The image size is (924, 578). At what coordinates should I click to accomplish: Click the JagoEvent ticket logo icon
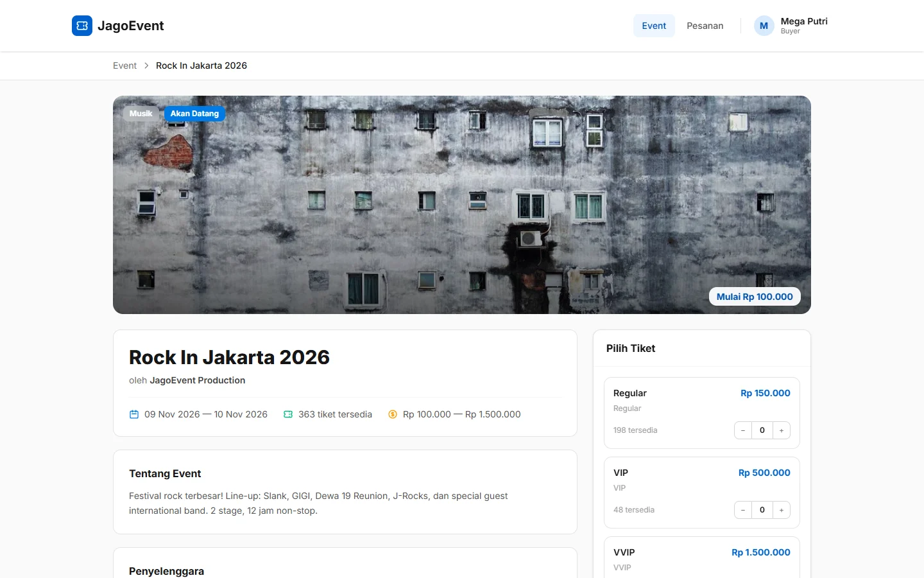pos(82,26)
